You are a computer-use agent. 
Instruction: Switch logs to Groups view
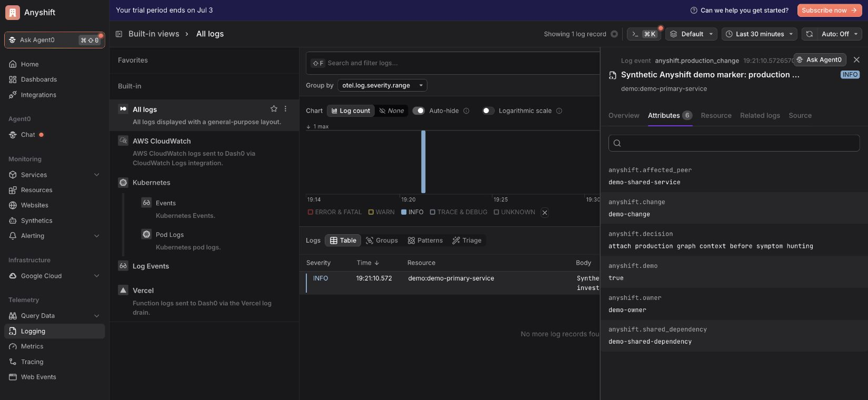tap(382, 241)
